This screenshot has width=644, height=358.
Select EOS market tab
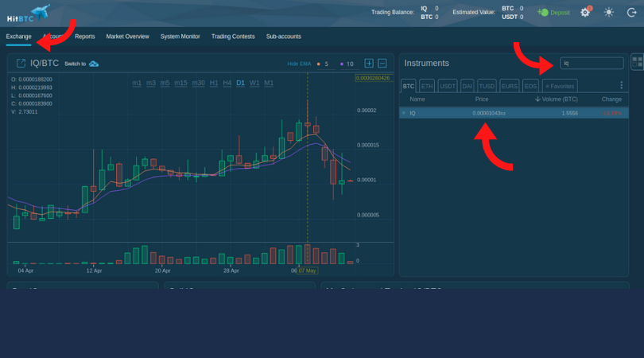coord(530,86)
